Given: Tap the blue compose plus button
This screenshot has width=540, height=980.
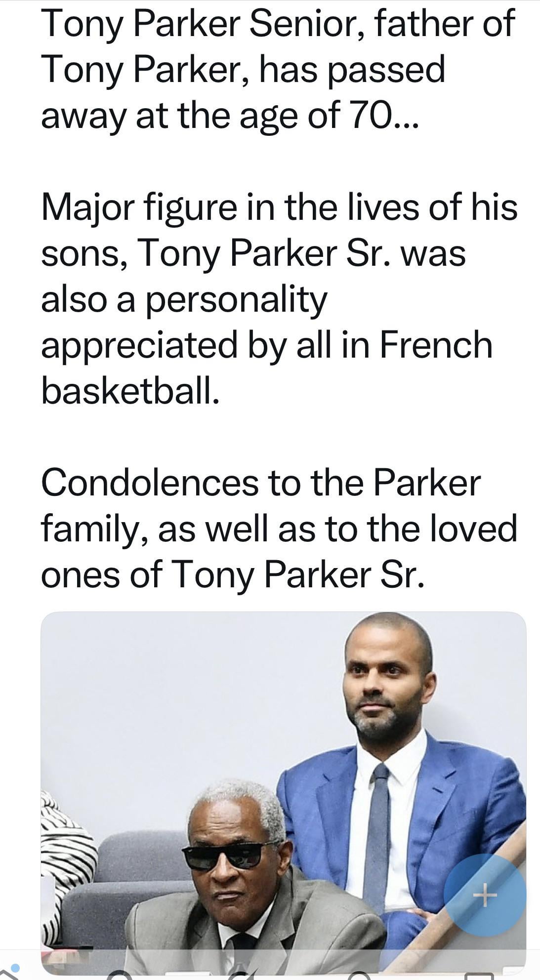Looking at the screenshot, I should (484, 895).
